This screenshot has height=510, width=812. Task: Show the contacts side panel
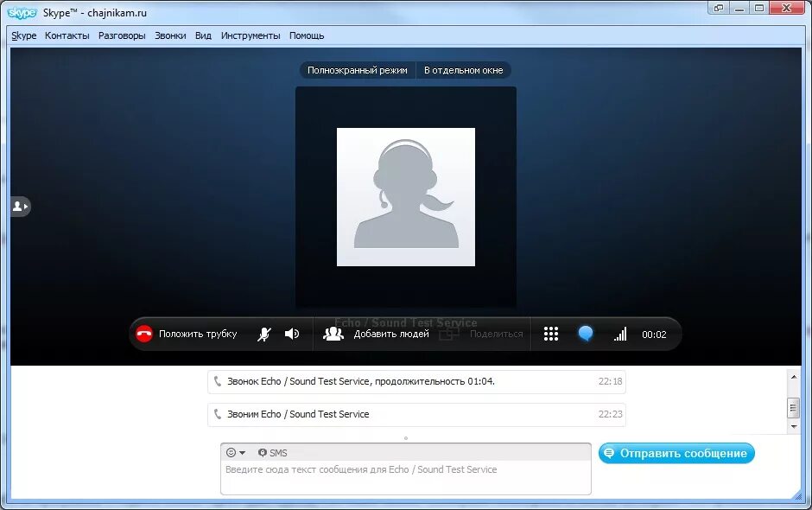(x=20, y=207)
